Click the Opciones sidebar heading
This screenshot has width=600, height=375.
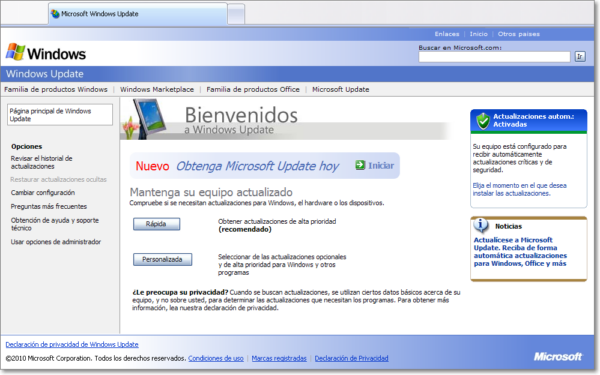tap(26, 147)
